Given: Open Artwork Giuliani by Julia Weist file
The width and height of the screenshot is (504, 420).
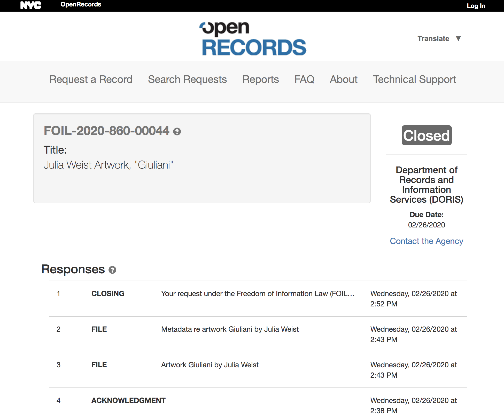Looking at the screenshot, I should (210, 365).
